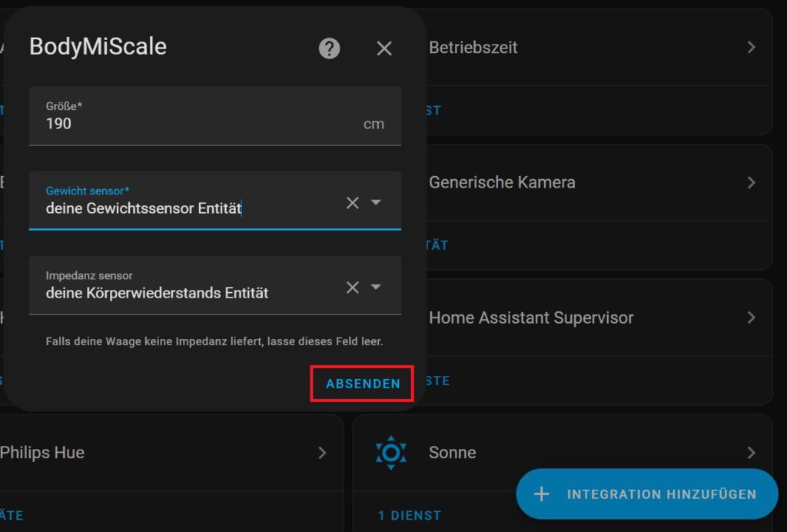Open the Betriebszeit integration chevron
Viewport: 787px width, 532px height.
(x=751, y=47)
